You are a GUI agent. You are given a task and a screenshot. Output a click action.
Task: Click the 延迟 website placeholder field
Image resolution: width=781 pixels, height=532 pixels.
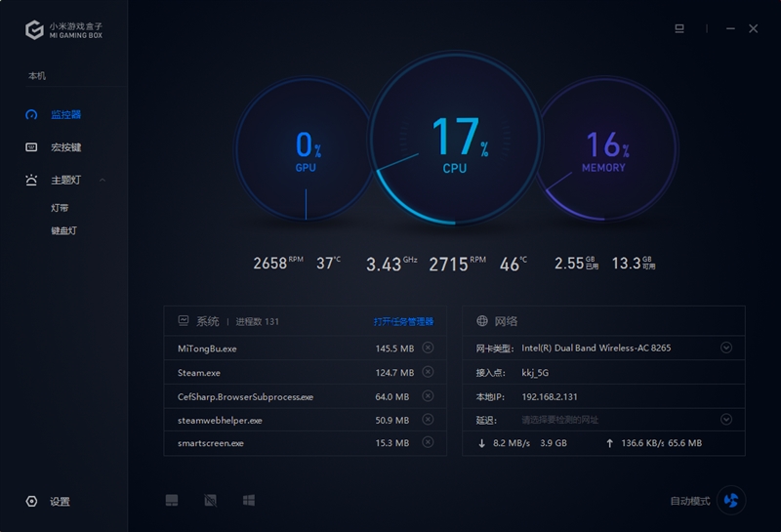point(560,420)
